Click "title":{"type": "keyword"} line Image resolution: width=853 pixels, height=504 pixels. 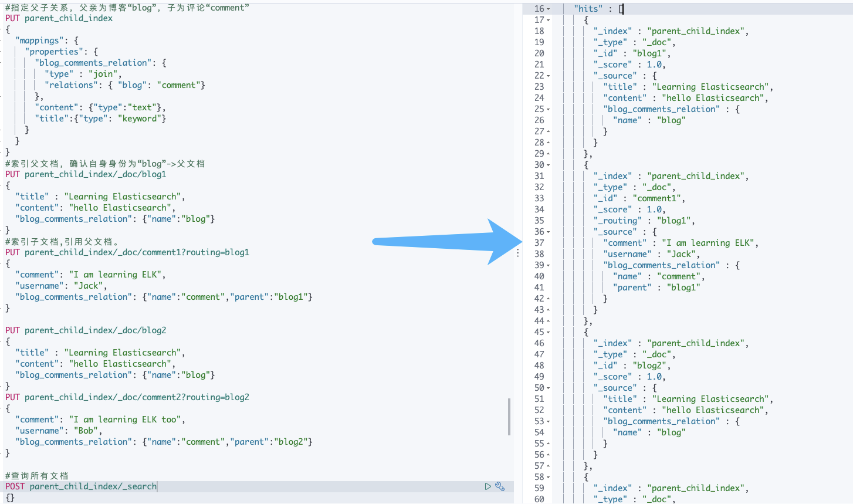(100, 119)
